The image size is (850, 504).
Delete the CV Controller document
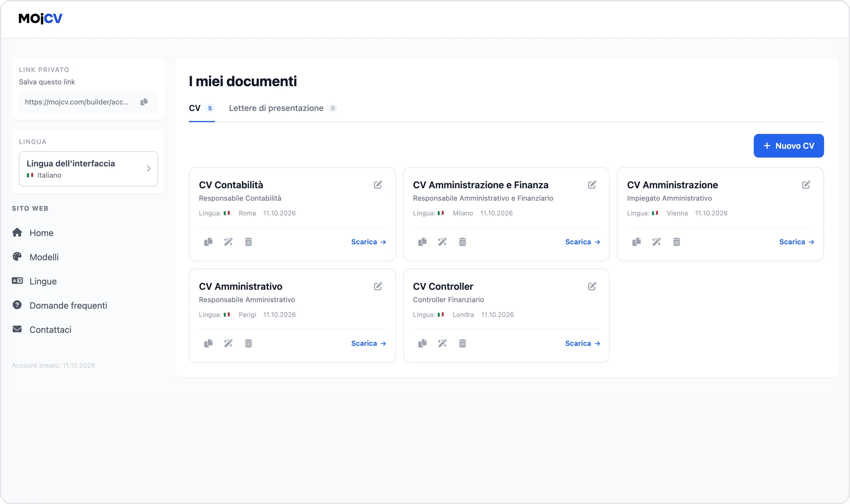pos(463,343)
